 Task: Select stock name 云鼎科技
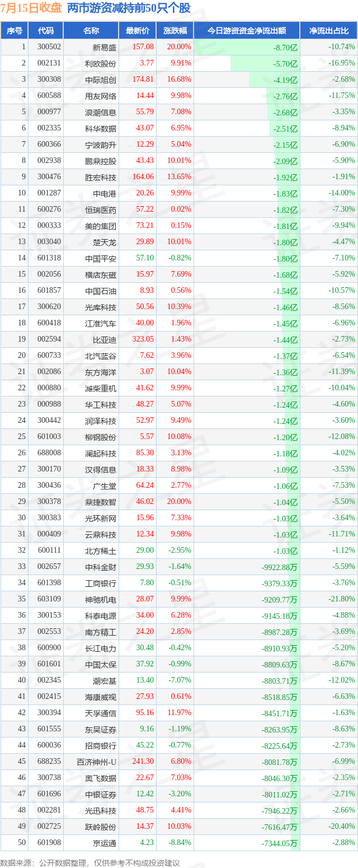pos(101,534)
